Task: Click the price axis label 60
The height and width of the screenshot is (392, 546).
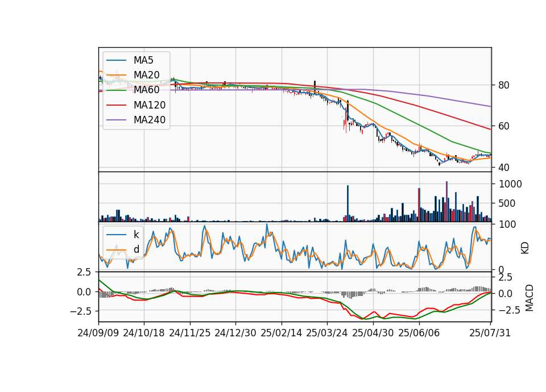Action: click(x=504, y=126)
